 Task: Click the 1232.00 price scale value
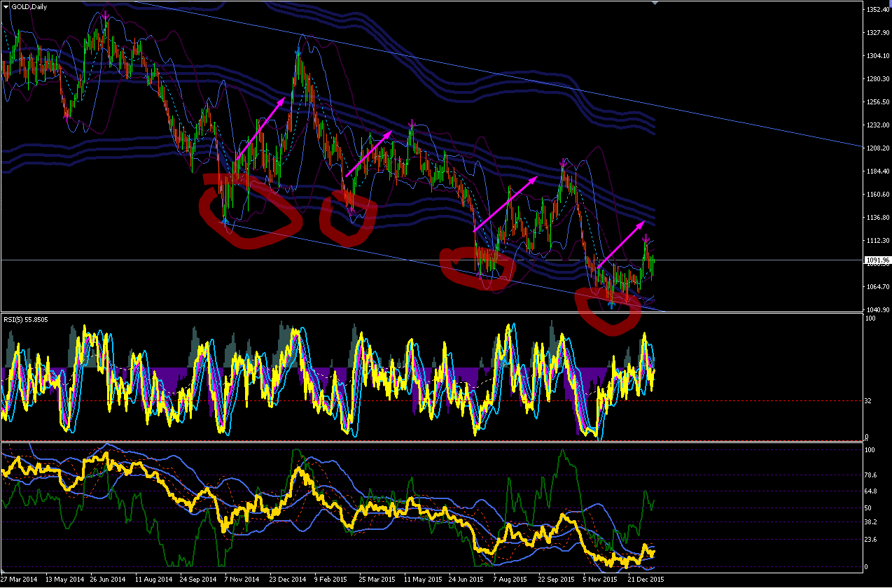[877, 125]
